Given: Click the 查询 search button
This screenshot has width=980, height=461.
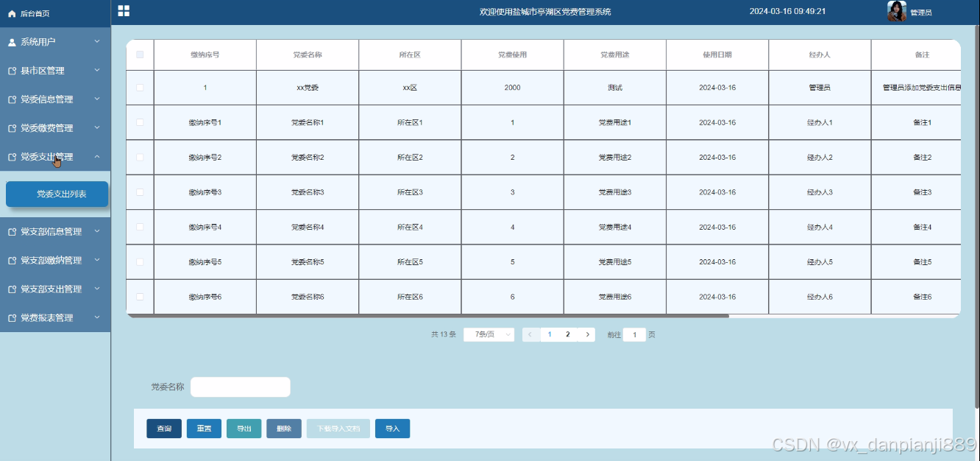Looking at the screenshot, I should tap(164, 429).
